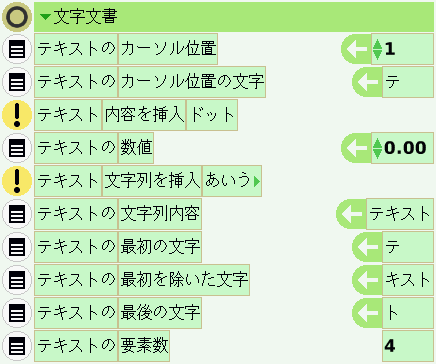
Task: Click the テキスト value field of 文字列内容
Action: point(400,214)
